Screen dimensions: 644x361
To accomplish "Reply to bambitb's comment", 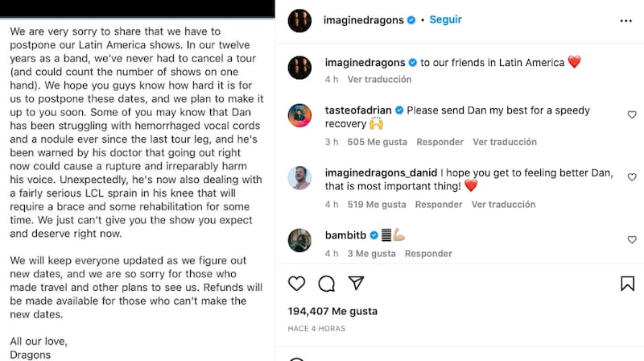I will click(x=428, y=253).
